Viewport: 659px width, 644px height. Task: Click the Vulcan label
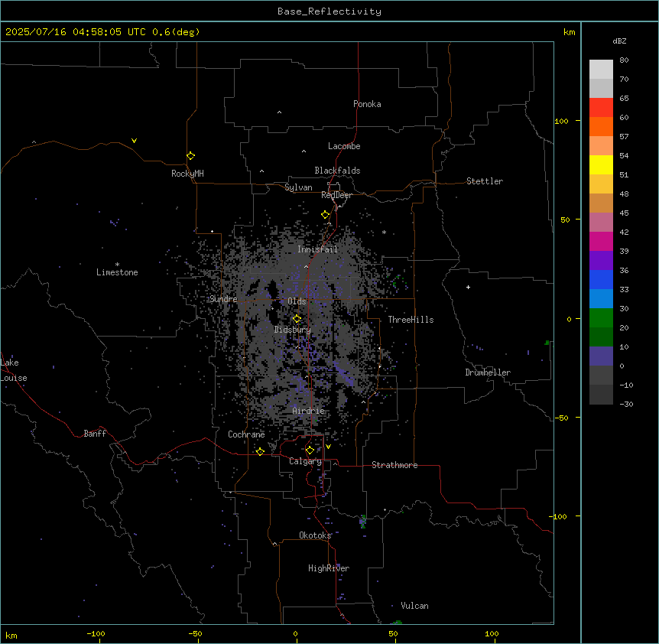tap(415, 606)
